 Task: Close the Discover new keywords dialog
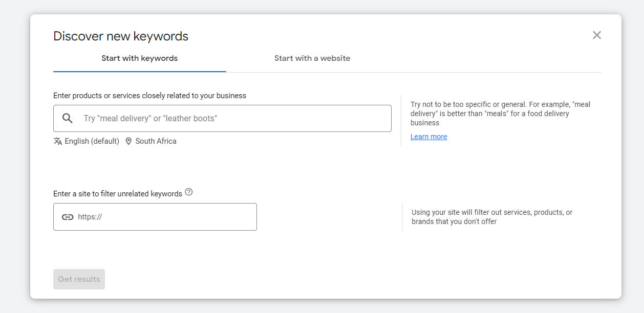point(596,35)
